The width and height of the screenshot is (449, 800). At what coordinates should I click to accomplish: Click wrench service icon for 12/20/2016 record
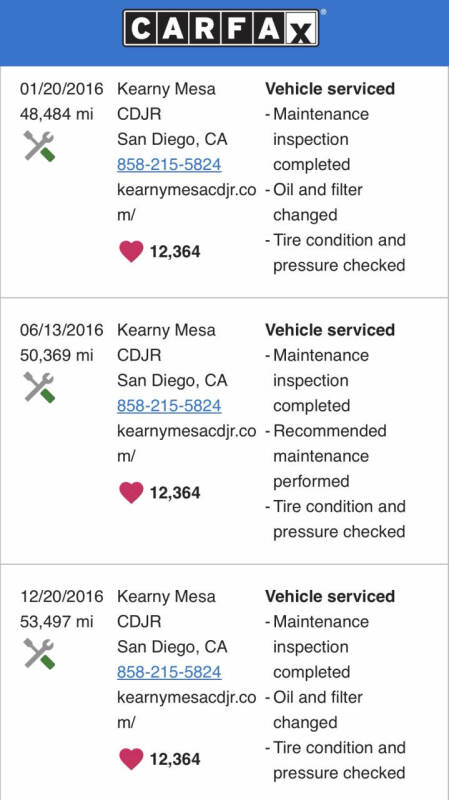39,654
